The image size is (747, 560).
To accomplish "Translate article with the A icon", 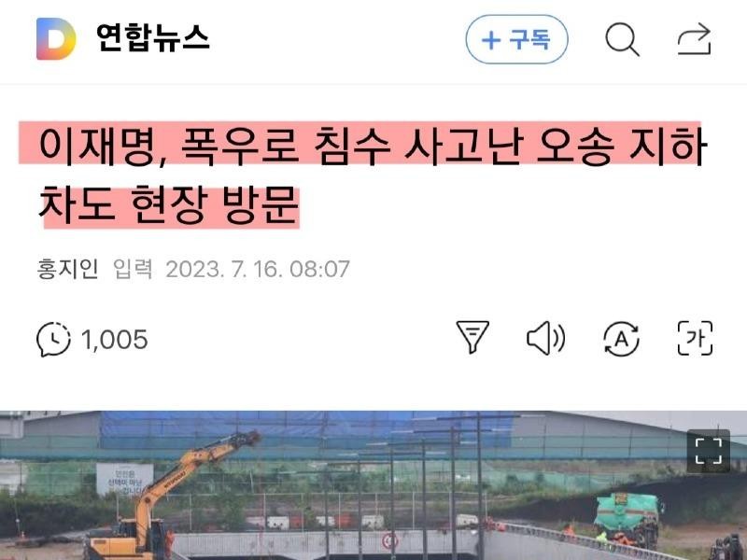I will pos(621,339).
